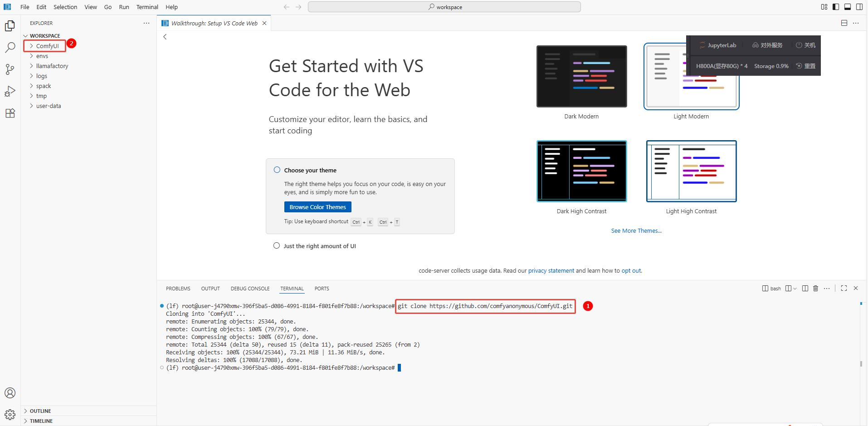Click the Accounts icon
The height and width of the screenshot is (426, 868).
[x=10, y=393]
